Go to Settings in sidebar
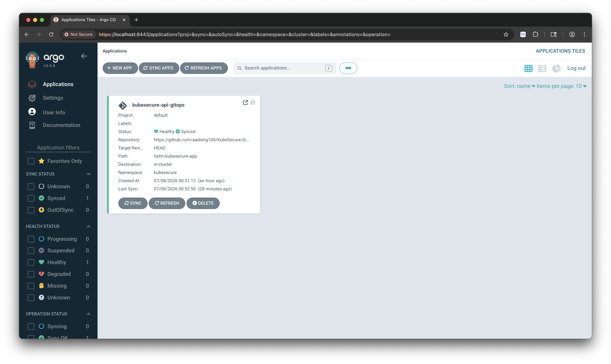Screen dimensions: 611x364 [x=53, y=98]
